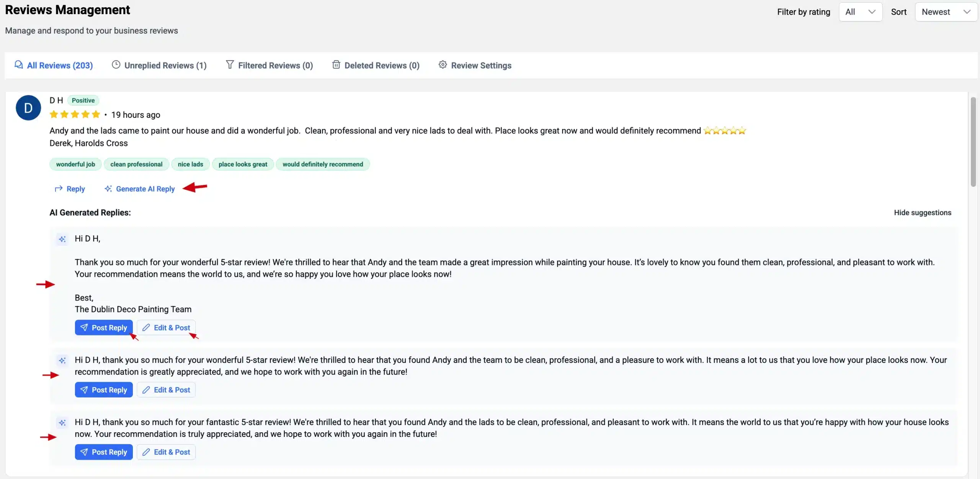Switch to the All Reviews (203) tab
This screenshot has height=479, width=980.
coord(54,65)
